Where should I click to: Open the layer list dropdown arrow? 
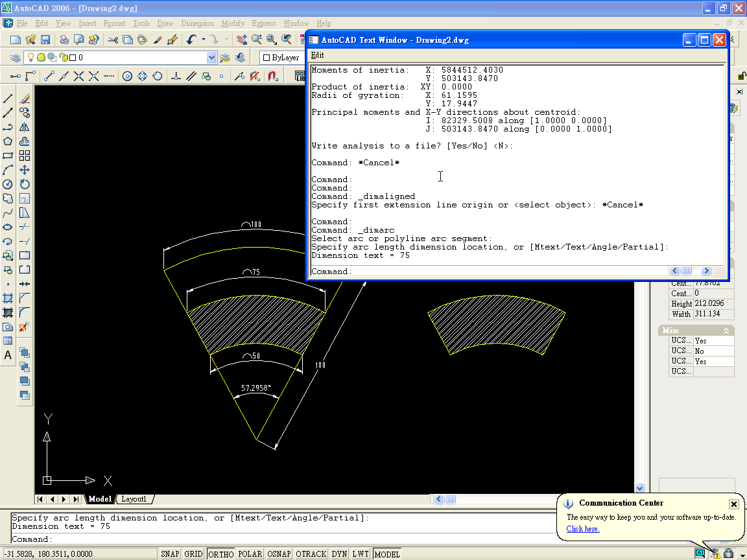tap(212, 58)
